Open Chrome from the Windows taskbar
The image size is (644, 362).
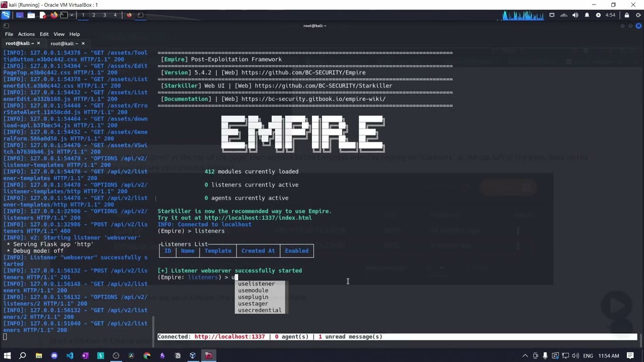(147, 355)
